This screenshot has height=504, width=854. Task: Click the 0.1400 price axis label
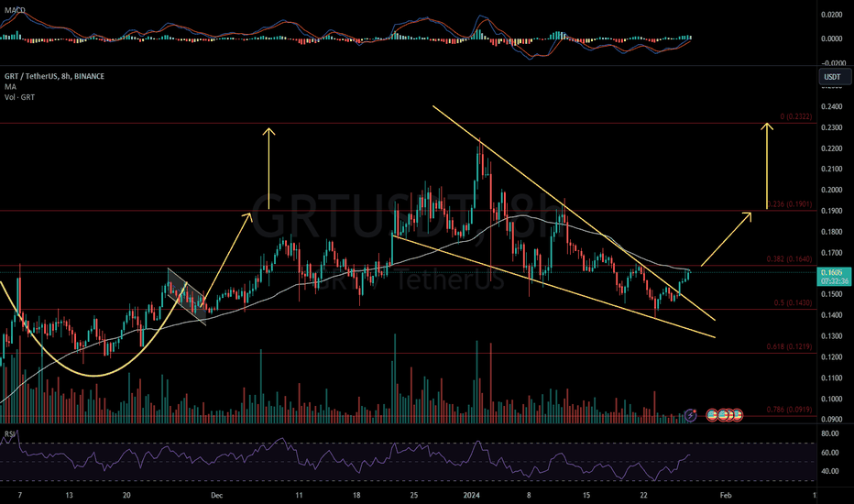click(832, 315)
